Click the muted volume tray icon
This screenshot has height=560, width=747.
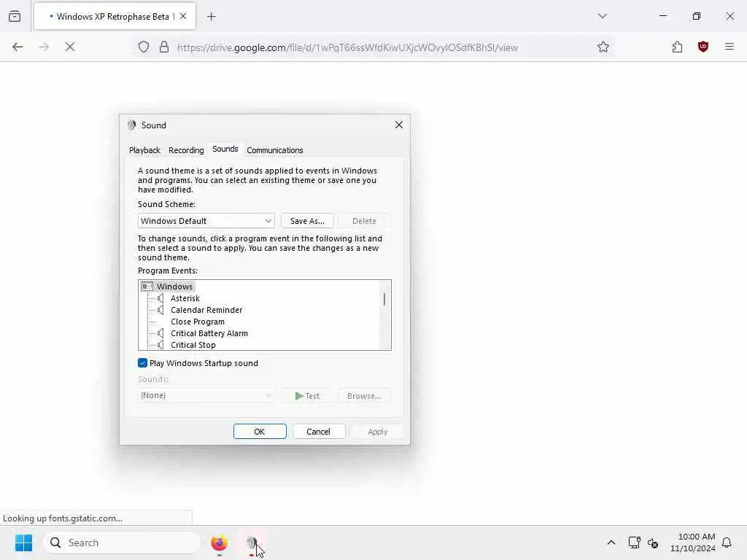(653, 542)
